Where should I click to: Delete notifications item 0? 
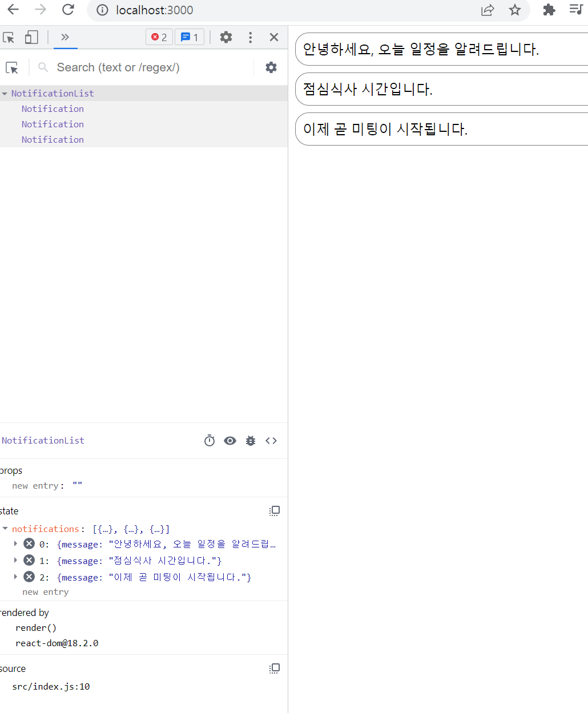[x=29, y=543]
